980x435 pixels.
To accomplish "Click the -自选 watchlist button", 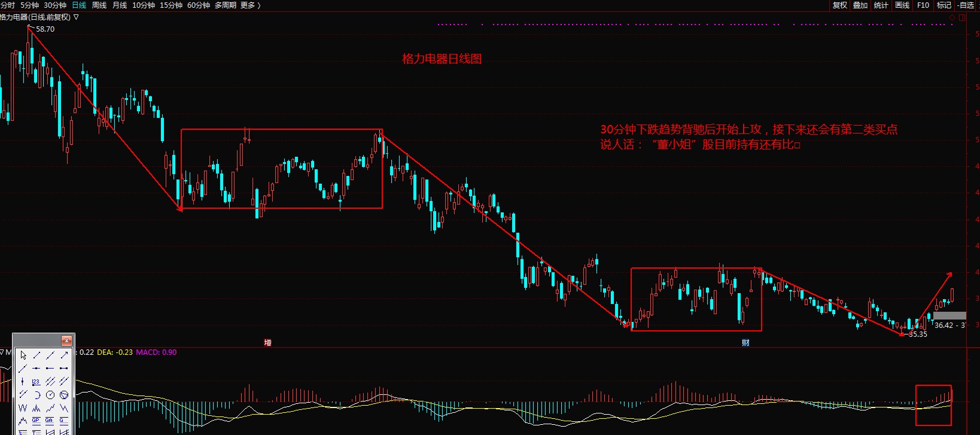I will 966,5.
